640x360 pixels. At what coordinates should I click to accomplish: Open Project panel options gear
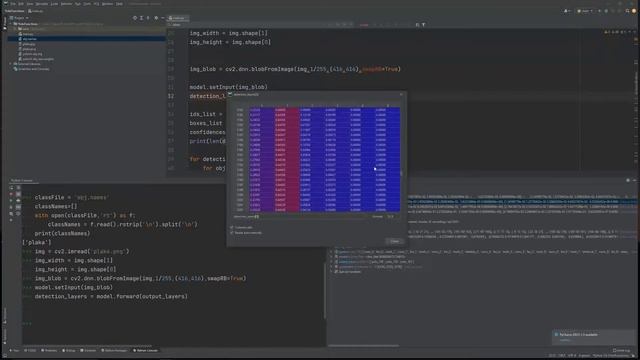156,18
